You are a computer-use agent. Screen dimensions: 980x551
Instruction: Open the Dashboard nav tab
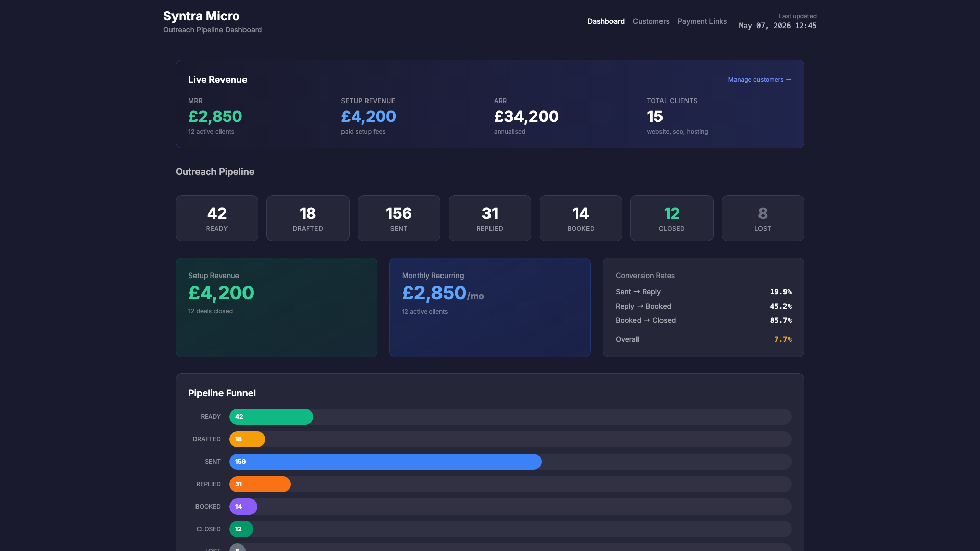pyautogui.click(x=606, y=21)
